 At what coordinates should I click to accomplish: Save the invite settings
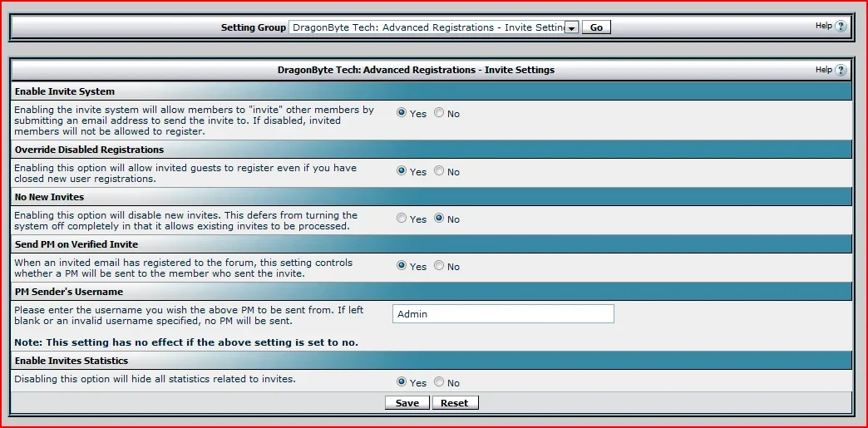[407, 403]
